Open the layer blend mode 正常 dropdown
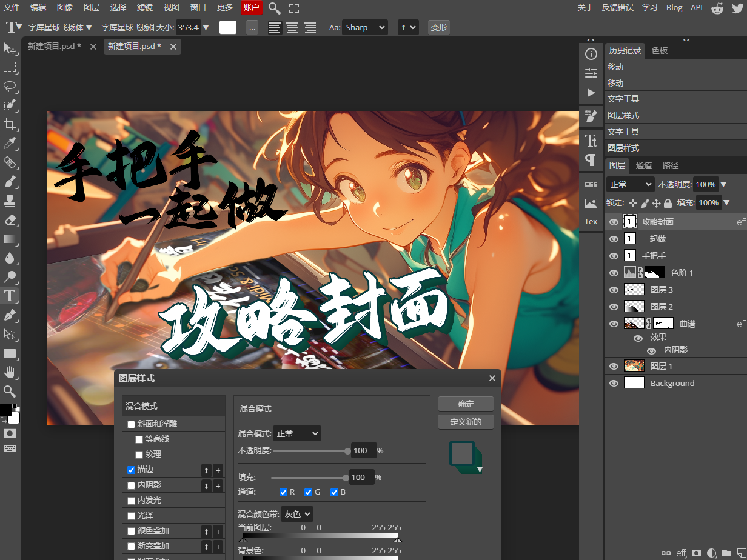 pos(631,184)
